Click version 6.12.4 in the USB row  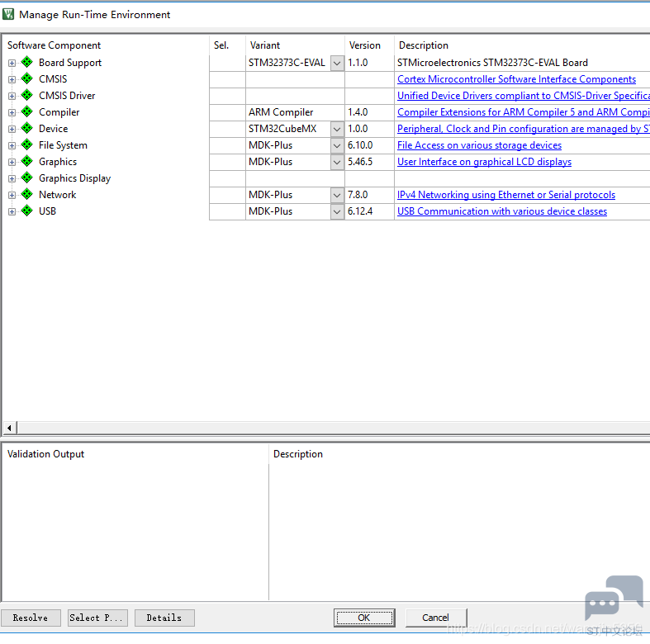(360, 211)
